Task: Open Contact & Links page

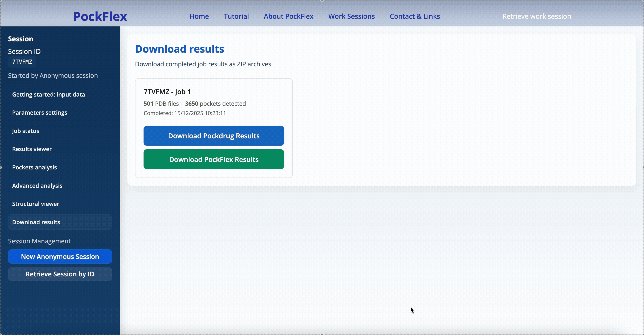Action: pyautogui.click(x=415, y=16)
